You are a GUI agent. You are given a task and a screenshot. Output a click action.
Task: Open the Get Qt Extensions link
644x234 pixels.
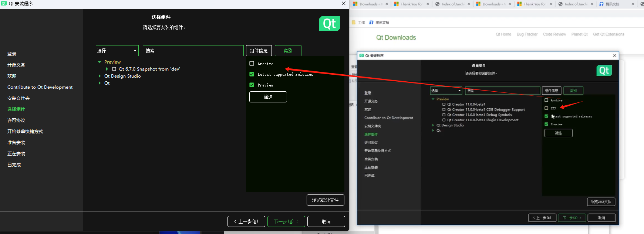pyautogui.click(x=608, y=34)
